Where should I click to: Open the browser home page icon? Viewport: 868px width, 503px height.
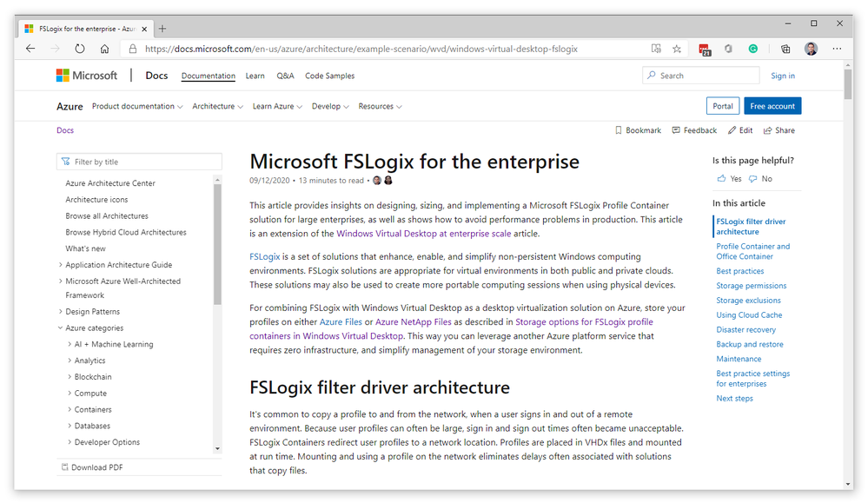click(104, 49)
